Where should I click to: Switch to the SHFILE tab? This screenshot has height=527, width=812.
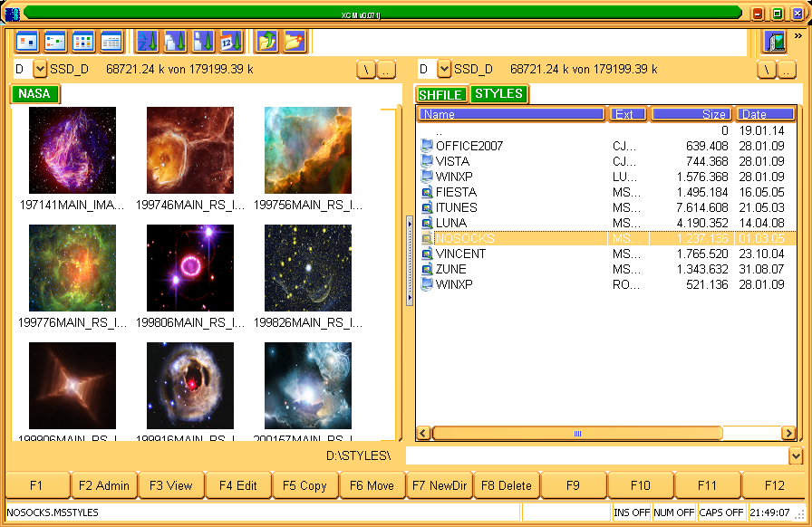[441, 95]
